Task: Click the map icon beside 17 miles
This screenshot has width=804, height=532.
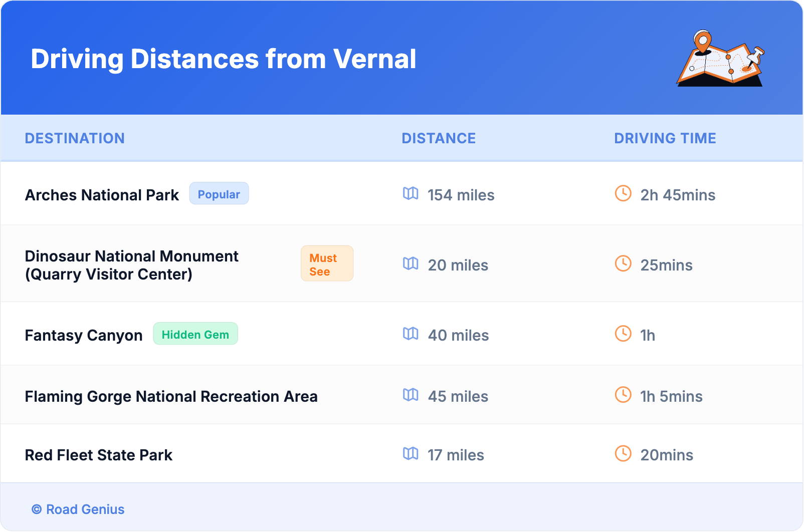Action: coord(411,453)
